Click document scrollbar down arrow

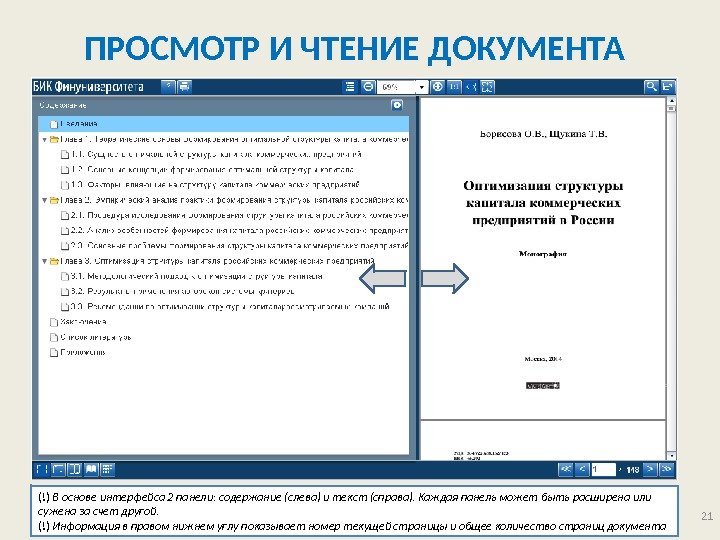(671, 456)
